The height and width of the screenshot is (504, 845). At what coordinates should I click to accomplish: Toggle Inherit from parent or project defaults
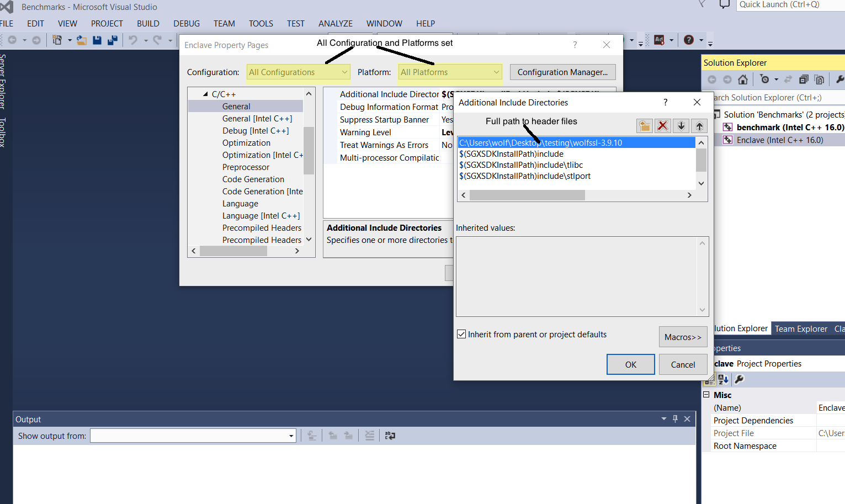coord(462,334)
